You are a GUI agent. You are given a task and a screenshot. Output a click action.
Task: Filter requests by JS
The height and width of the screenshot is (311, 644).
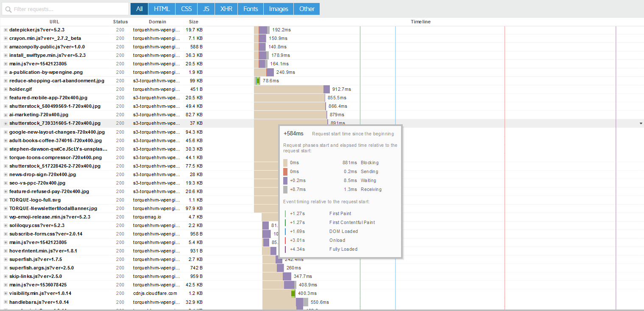point(206,9)
